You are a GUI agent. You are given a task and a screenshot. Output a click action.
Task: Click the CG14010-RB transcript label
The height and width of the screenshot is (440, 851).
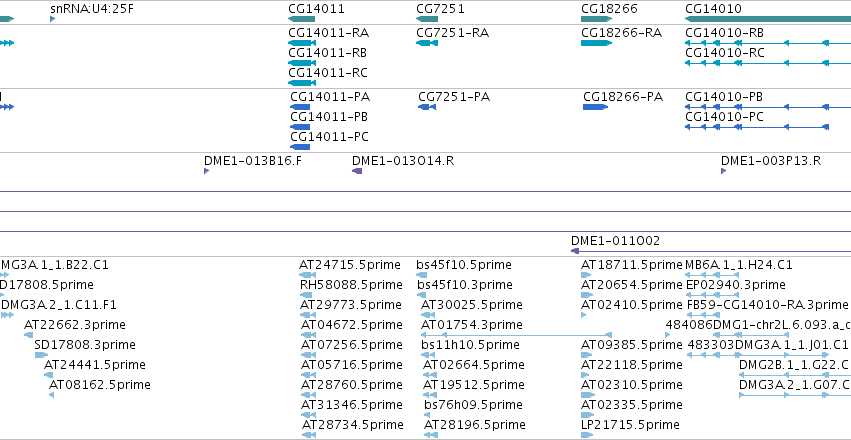tap(725, 33)
